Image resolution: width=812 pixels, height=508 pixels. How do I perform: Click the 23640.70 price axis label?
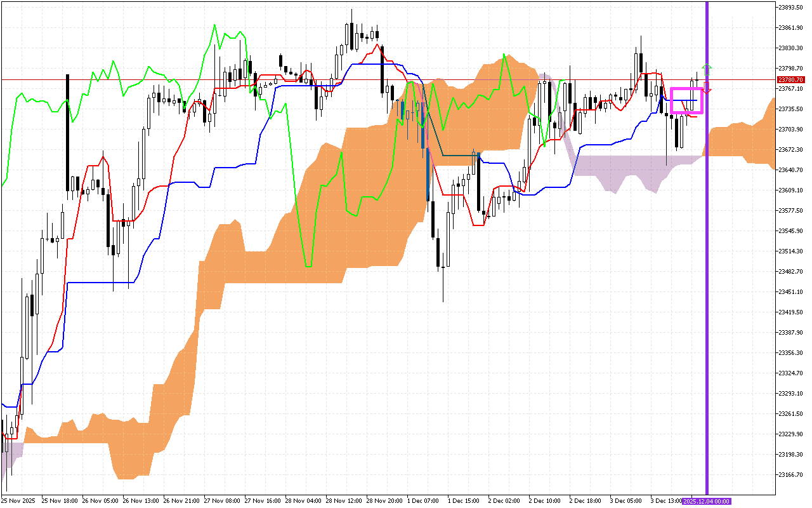(x=790, y=170)
